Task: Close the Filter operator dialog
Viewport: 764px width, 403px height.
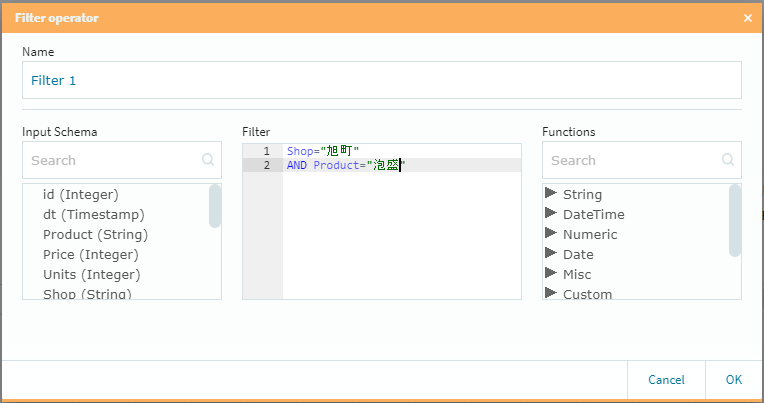Action: point(747,18)
